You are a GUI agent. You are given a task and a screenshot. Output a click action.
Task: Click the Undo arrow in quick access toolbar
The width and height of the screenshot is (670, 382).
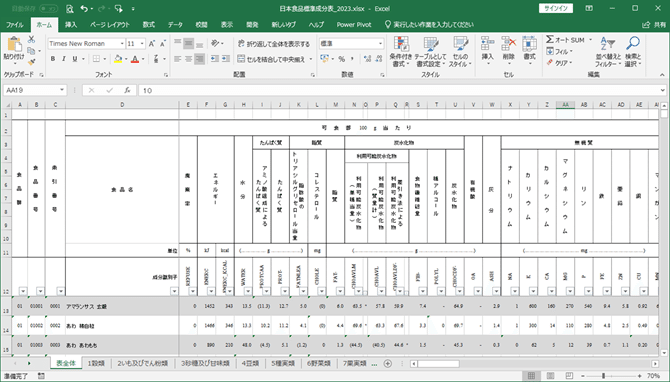coord(84,9)
